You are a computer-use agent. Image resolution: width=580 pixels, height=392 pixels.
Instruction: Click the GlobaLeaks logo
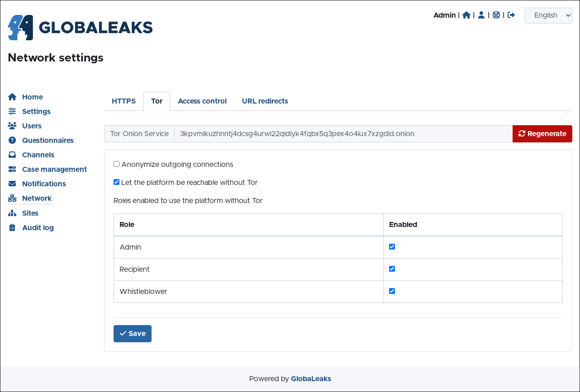tap(80, 28)
